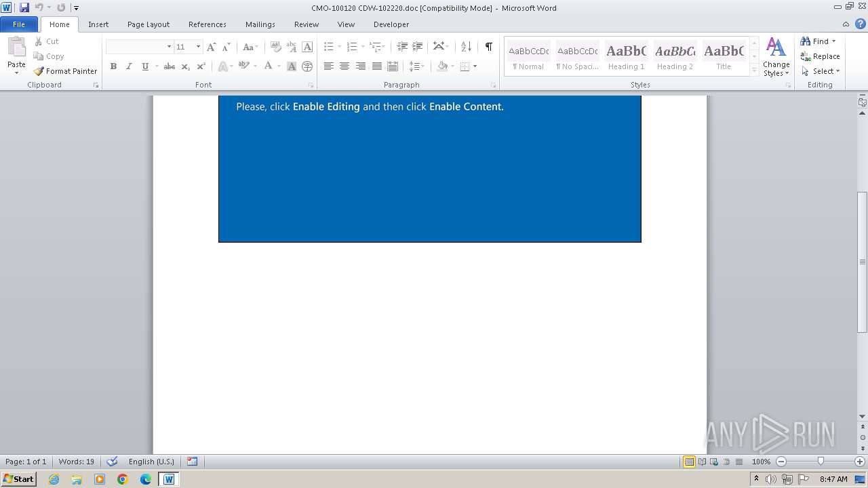868x488 pixels.
Task: Switch to Web Layout view
Action: tap(714, 462)
